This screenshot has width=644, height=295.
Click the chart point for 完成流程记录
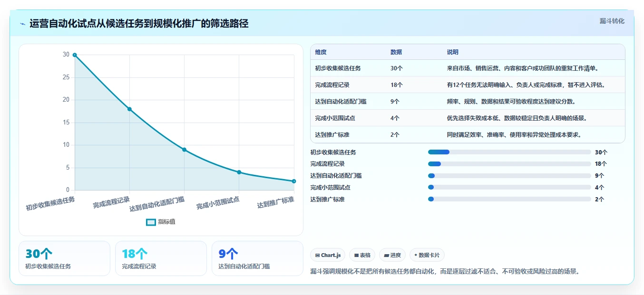tap(129, 109)
